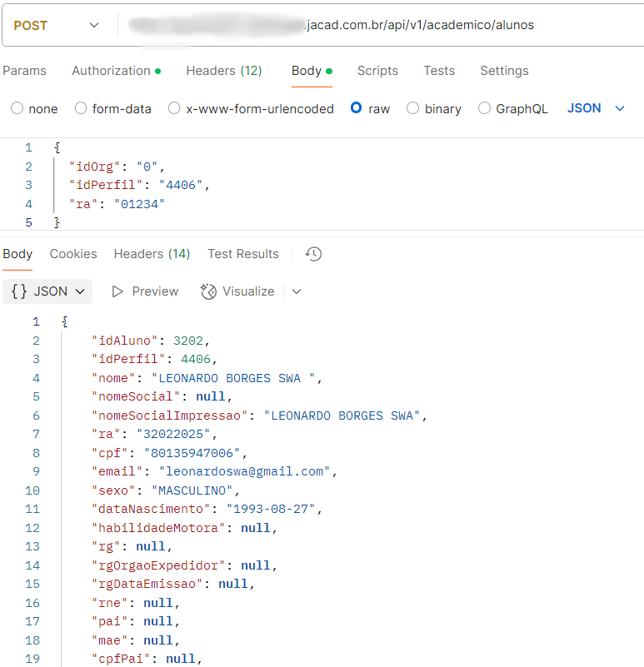Select the raw body radio button
The image size is (644, 667).
[x=357, y=108]
